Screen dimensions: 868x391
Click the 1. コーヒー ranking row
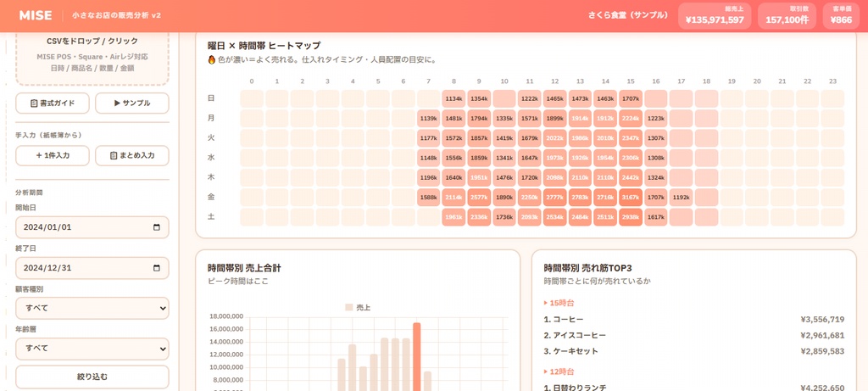(x=694, y=320)
